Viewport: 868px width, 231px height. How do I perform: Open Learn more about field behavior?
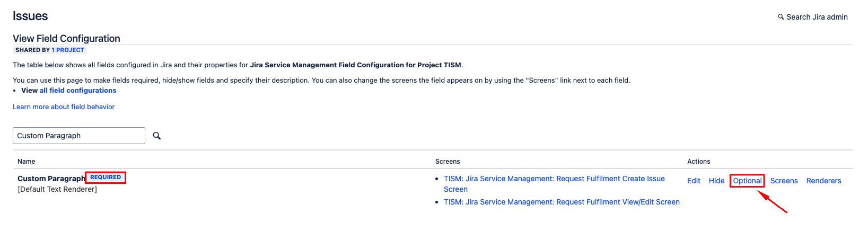tap(64, 106)
